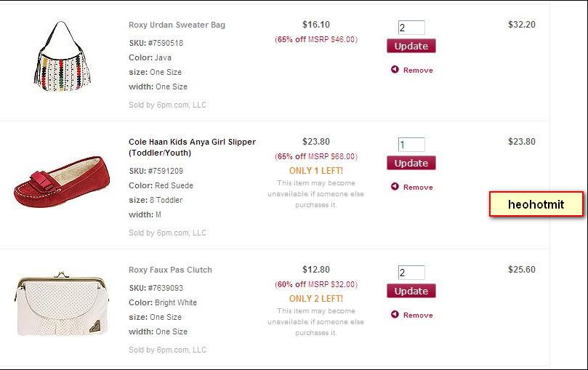This screenshot has height=370, width=588.
Task: Update quantity for Roxy Urdan Sweater Bag
Action: click(411, 46)
